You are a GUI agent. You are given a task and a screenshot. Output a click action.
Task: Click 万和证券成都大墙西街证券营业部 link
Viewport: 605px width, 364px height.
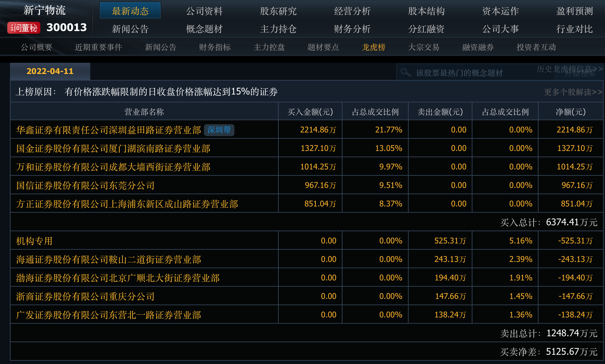coord(113,167)
